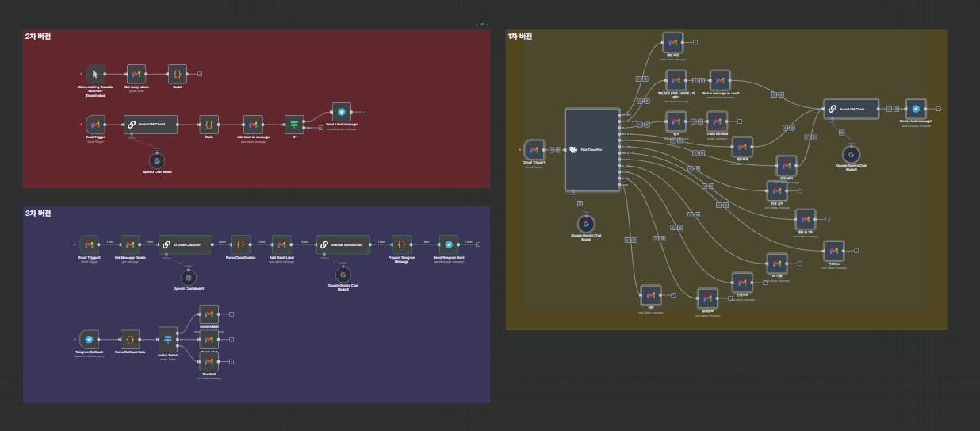Screen dimensions: 980x431
Task: Open 'Send a text message' Telegram node in 2차 버전
Action: click(342, 113)
